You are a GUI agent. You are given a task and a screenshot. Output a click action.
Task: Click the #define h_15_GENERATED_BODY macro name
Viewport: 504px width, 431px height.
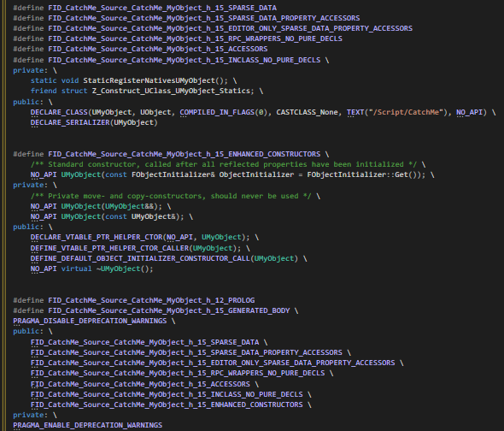[x=169, y=310]
